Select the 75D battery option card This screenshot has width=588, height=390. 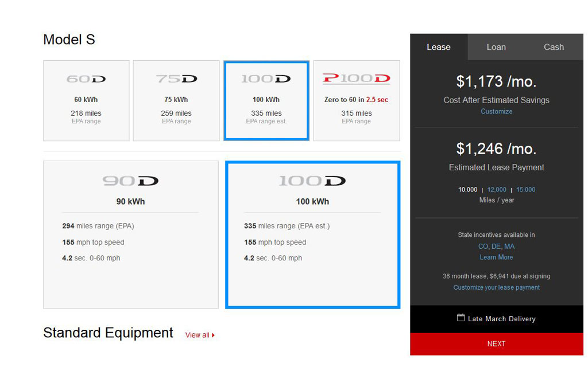click(x=176, y=100)
